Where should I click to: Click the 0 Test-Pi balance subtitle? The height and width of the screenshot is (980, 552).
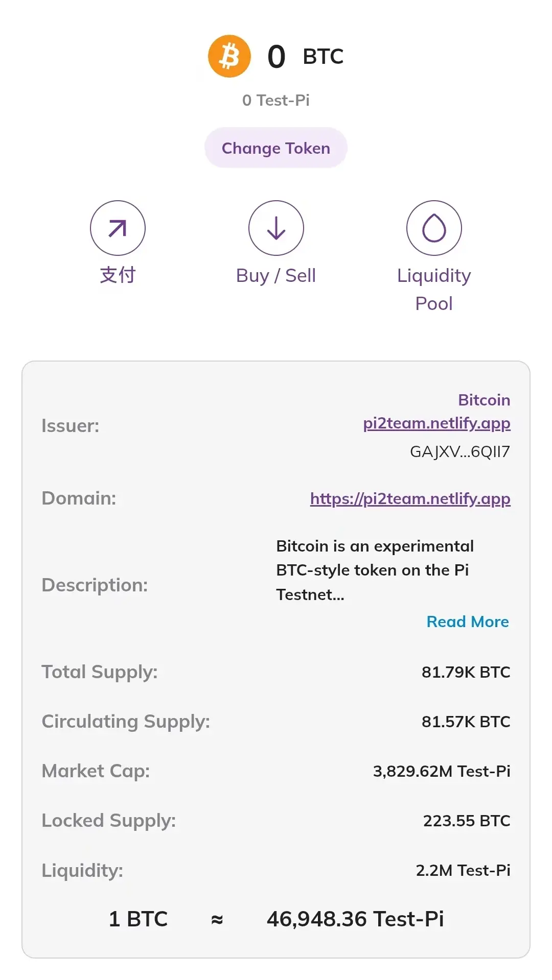[x=276, y=100]
